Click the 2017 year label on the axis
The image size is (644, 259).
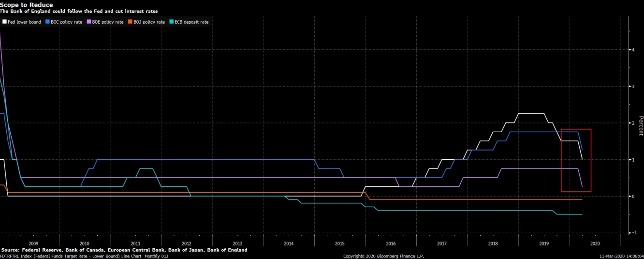click(441, 244)
